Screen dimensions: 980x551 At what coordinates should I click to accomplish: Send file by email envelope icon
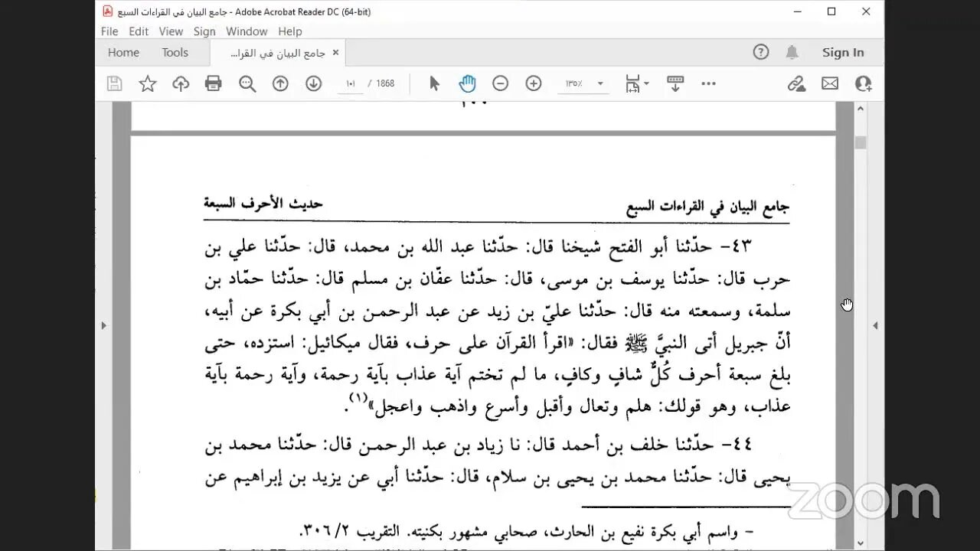[x=830, y=83]
